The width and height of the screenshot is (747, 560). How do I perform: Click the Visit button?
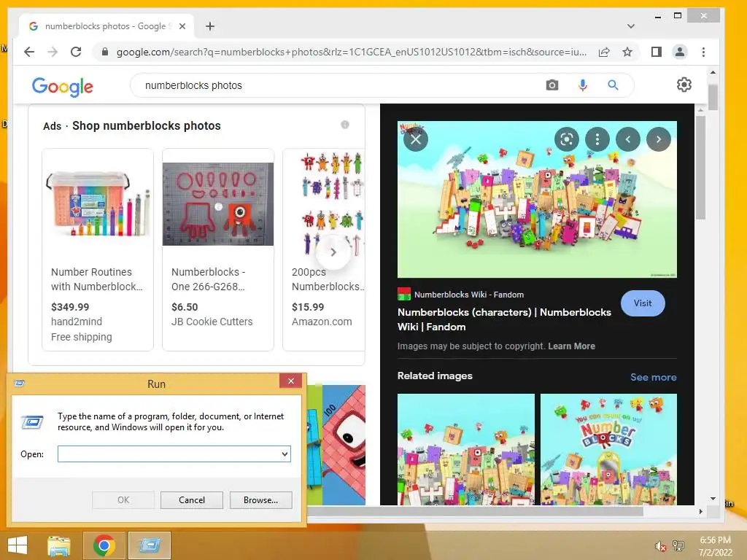pyautogui.click(x=643, y=303)
